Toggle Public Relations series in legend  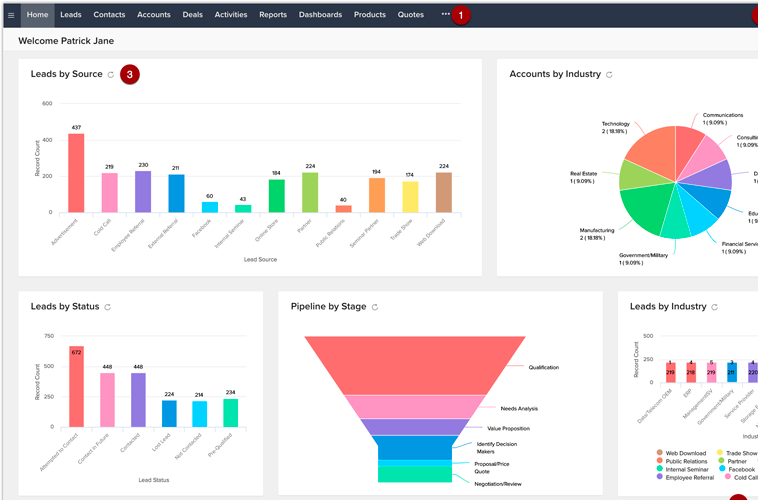[687, 461]
